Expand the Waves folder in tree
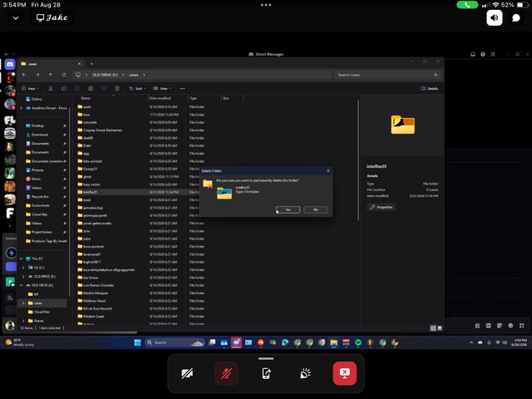532x399 pixels. 23,321
